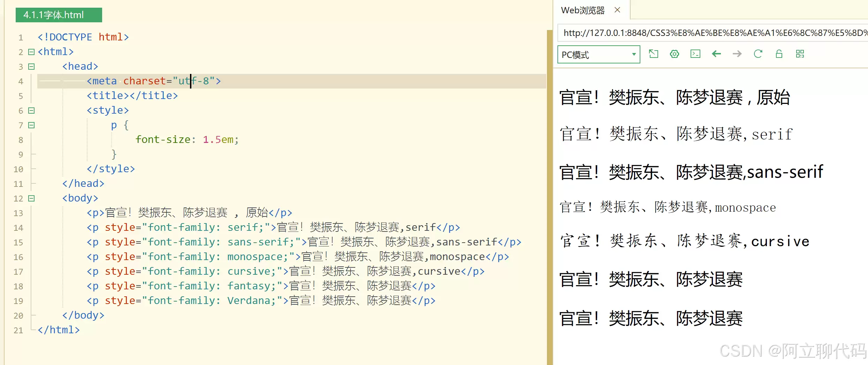Switch to the Web浏览器 tab
Screen dimensions: 868x365
click(583, 10)
